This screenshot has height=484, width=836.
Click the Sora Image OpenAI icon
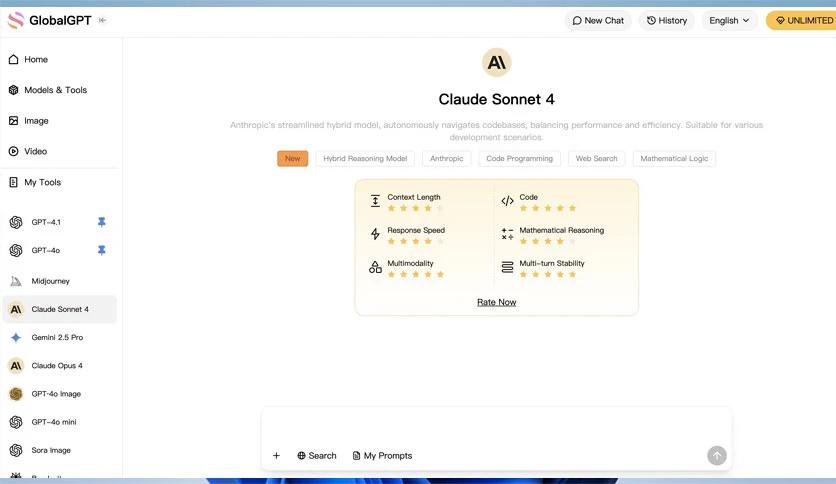16,450
